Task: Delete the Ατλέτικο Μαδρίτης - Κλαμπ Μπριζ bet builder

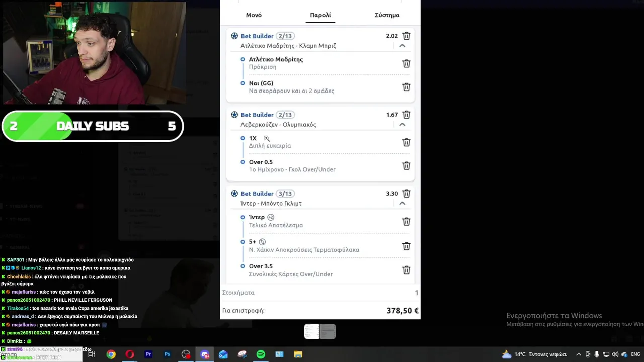Action: click(406, 36)
